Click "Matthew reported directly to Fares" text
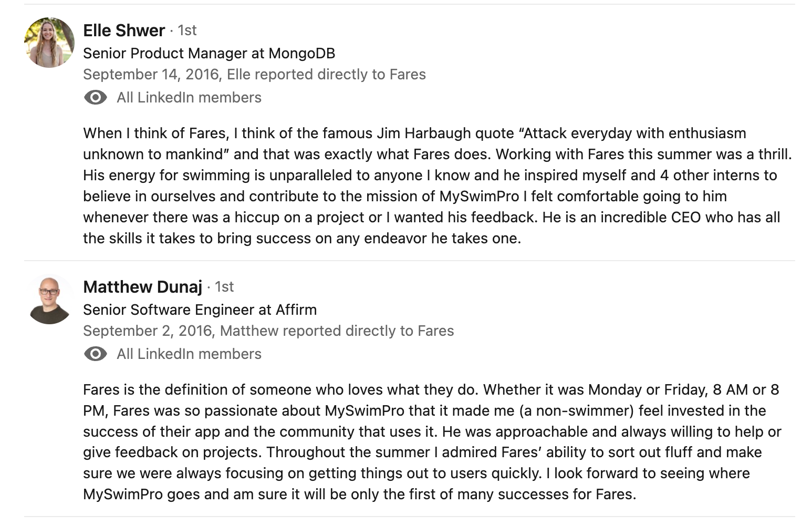Viewport: 812px width, 525px height. coord(337,331)
